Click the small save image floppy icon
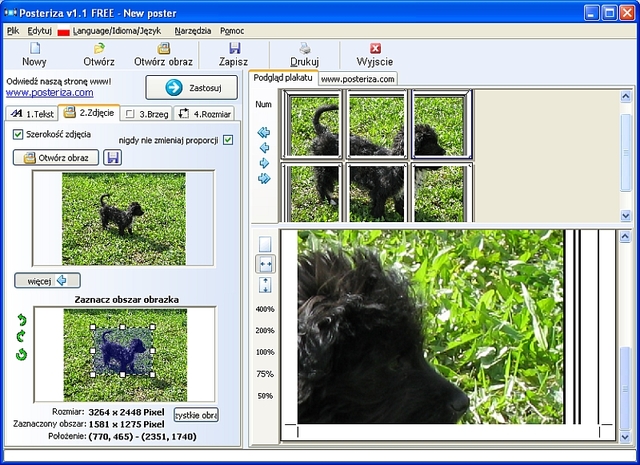 113,157
